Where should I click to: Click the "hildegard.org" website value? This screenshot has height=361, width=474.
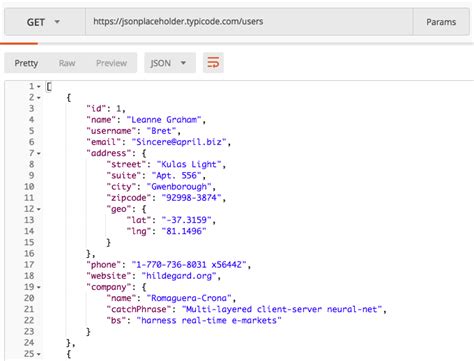tap(179, 276)
